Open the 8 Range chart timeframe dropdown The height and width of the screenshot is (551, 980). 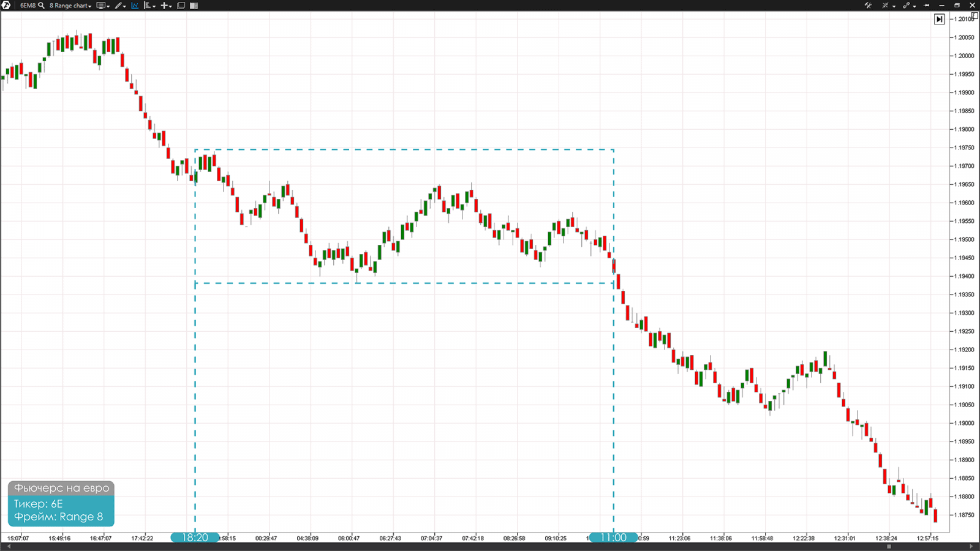tap(70, 6)
